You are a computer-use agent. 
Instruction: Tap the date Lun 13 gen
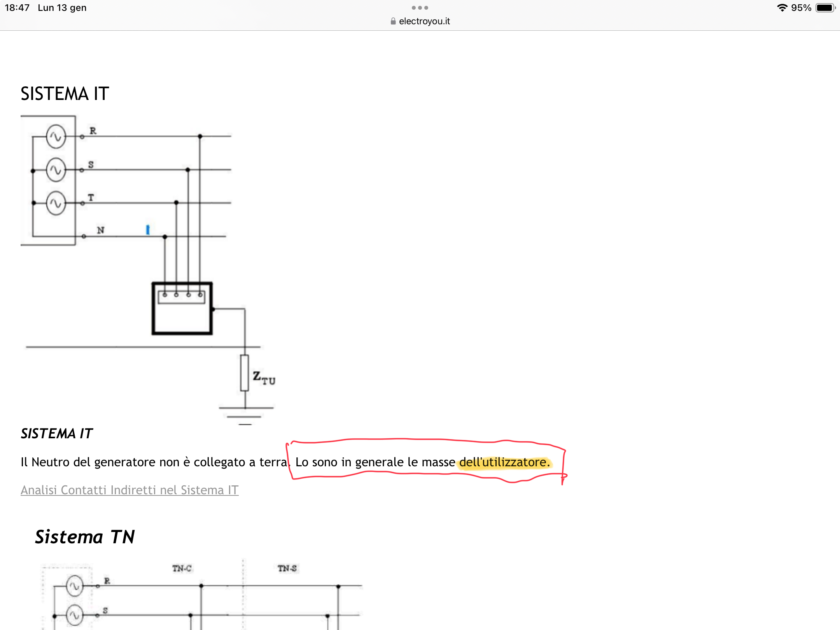coord(62,8)
